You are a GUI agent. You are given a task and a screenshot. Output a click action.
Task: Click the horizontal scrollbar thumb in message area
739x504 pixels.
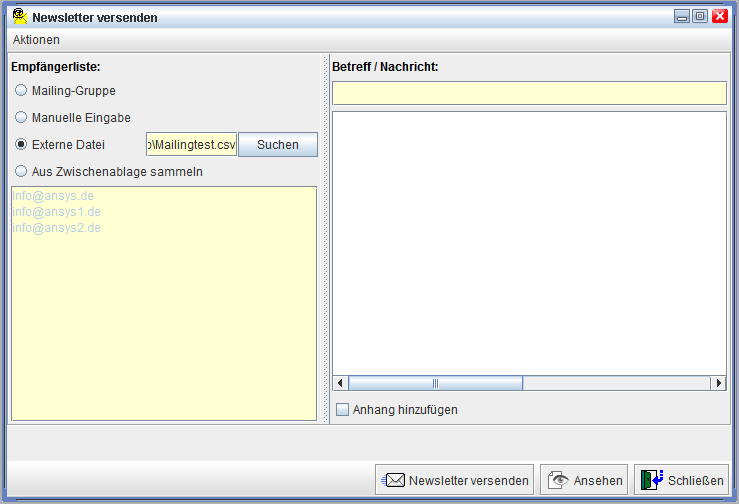435,383
